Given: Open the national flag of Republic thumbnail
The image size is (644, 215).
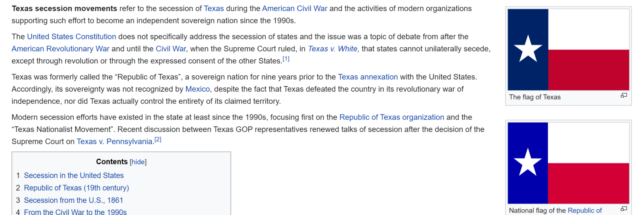Looking at the screenshot, I should tap(568, 163).
